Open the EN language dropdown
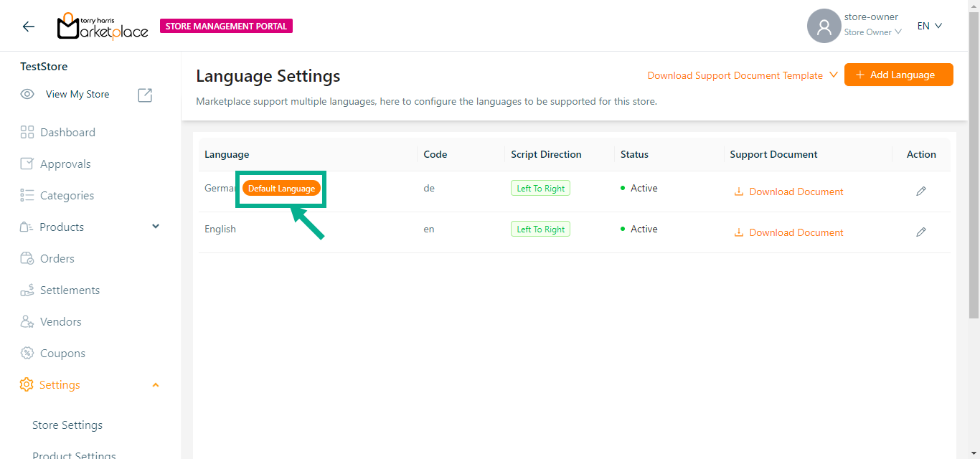The image size is (980, 459). pos(929,26)
